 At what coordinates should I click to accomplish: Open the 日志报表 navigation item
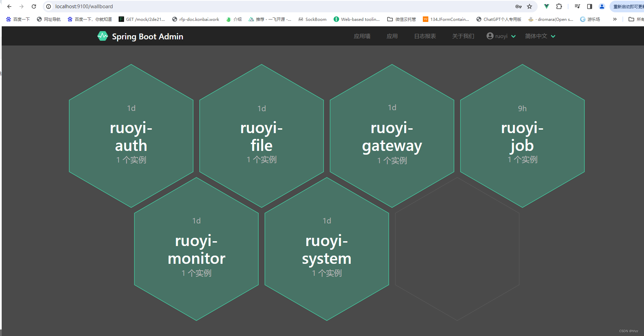point(425,36)
